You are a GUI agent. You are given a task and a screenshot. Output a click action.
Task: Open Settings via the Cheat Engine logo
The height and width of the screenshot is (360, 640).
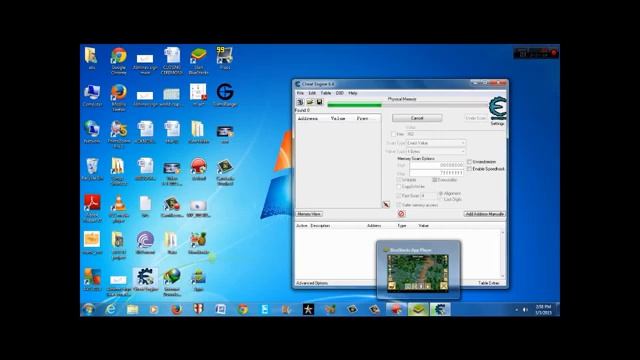[498, 109]
